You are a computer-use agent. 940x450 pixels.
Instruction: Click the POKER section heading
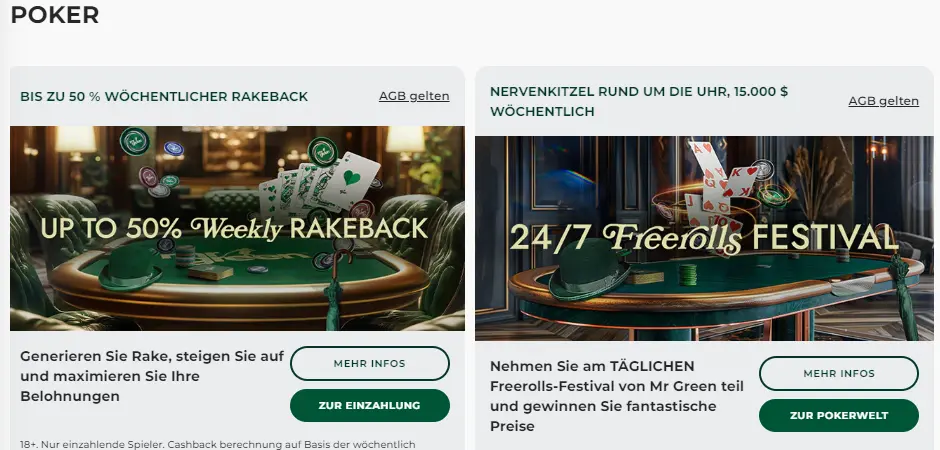(x=55, y=15)
